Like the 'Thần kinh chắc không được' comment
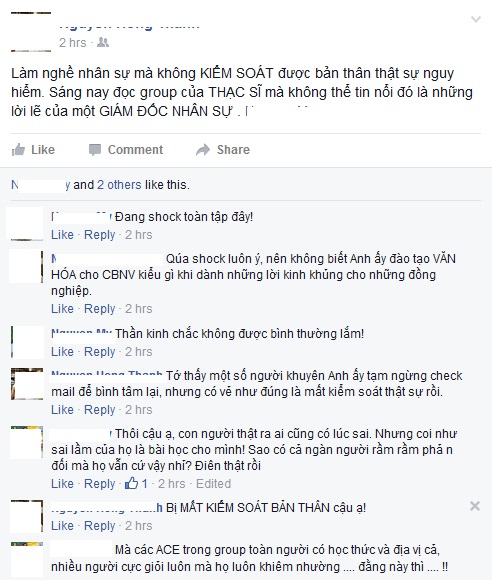The image size is (492, 580). coord(62,351)
